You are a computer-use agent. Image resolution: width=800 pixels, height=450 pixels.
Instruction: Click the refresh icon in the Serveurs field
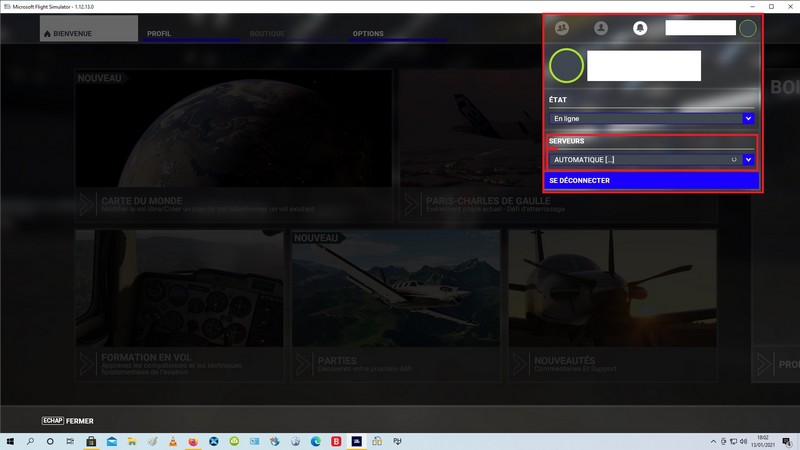[x=734, y=160]
